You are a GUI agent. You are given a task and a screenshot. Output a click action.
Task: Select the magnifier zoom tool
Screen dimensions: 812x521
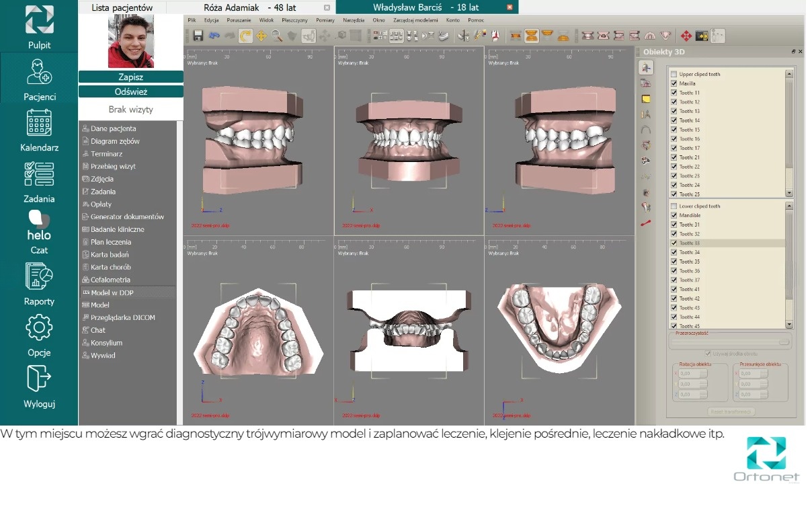coord(277,36)
